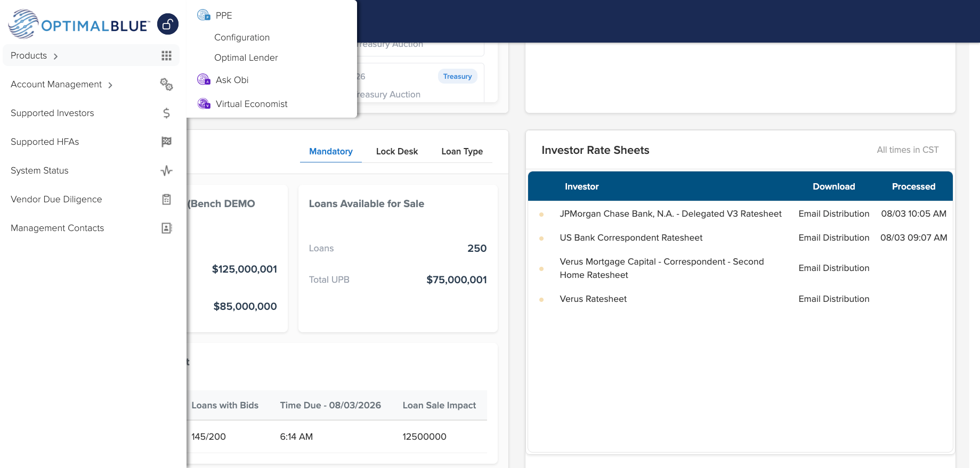Expand the Account Management chevron

(110, 85)
